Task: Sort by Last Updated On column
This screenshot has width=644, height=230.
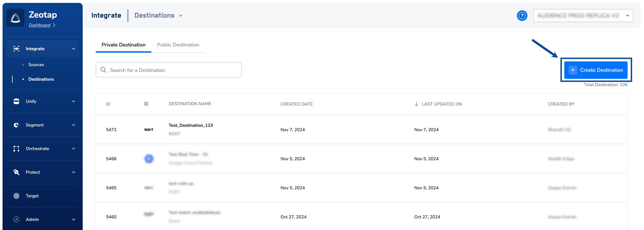Action: click(441, 104)
